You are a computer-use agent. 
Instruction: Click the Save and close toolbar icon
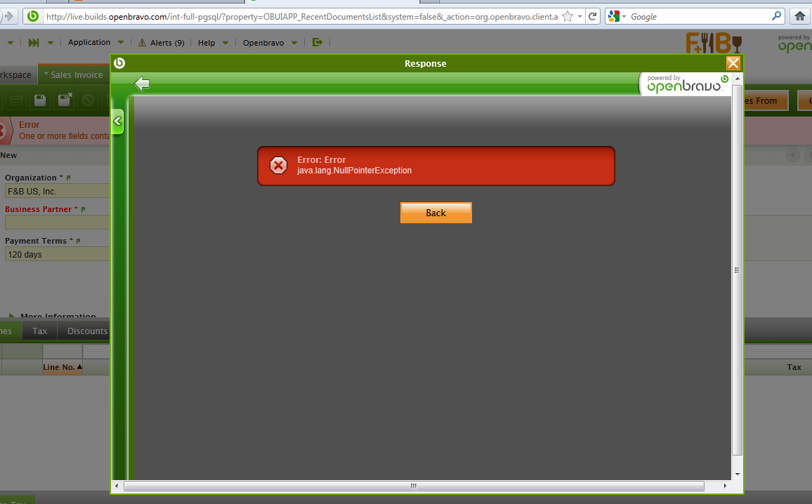click(x=65, y=100)
